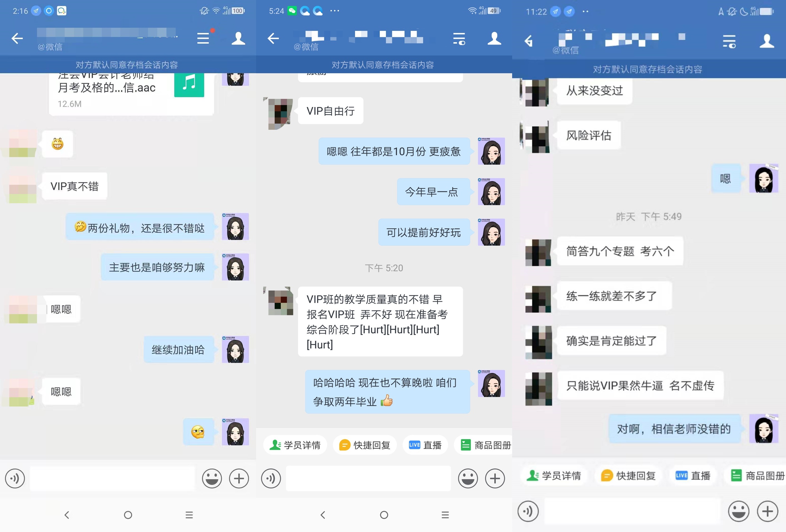Tap the back arrow to exit the conversation
786x532 pixels.
point(17,38)
